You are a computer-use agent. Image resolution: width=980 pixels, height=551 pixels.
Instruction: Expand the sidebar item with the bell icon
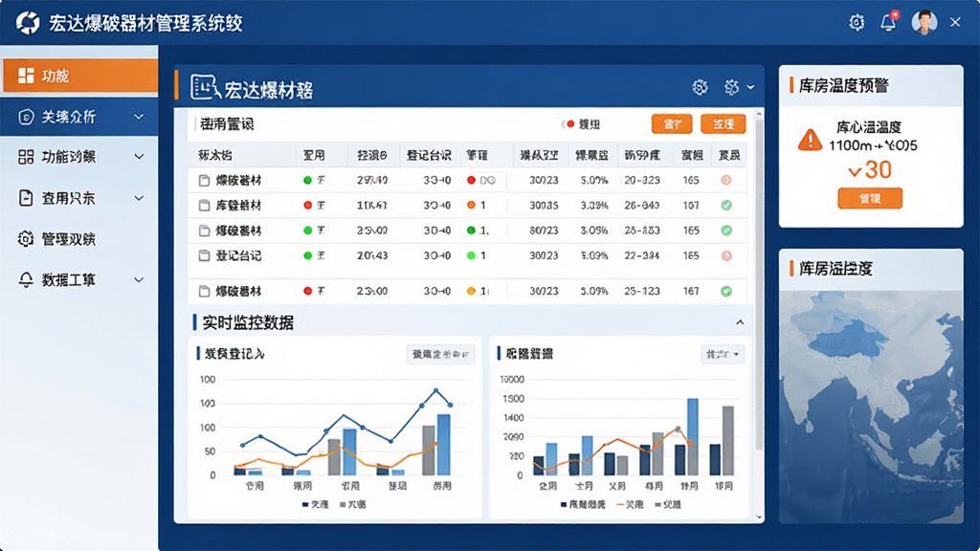139,280
